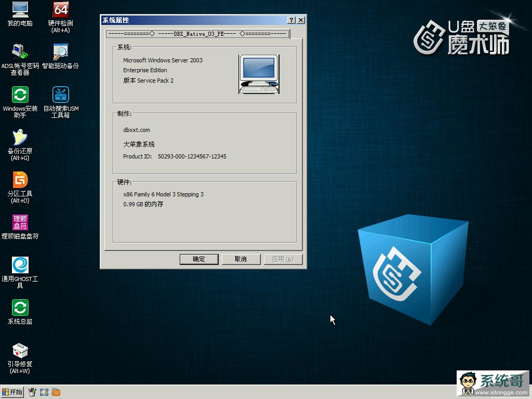Open the 开始 start menu
The width and height of the screenshot is (532, 399).
click(12, 392)
